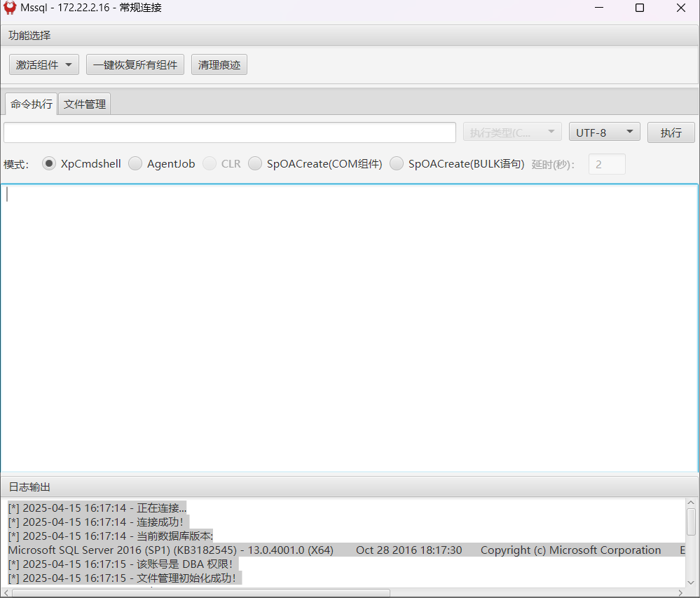Open the UTF-8 encoding dropdown

point(604,132)
